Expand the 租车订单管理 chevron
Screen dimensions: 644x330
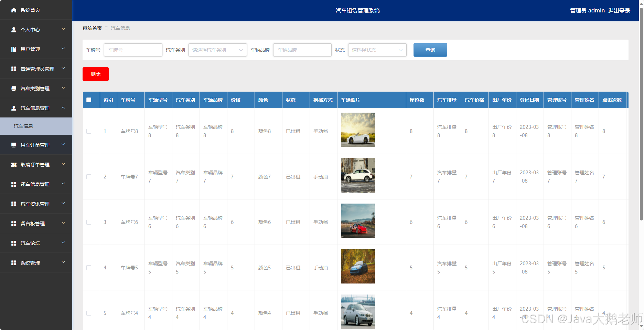click(63, 145)
